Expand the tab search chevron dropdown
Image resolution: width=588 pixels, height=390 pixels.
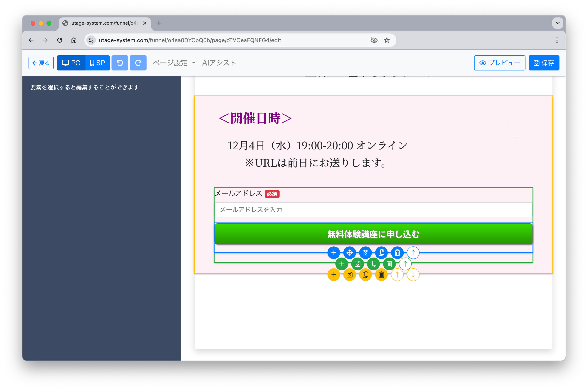pos(558,23)
